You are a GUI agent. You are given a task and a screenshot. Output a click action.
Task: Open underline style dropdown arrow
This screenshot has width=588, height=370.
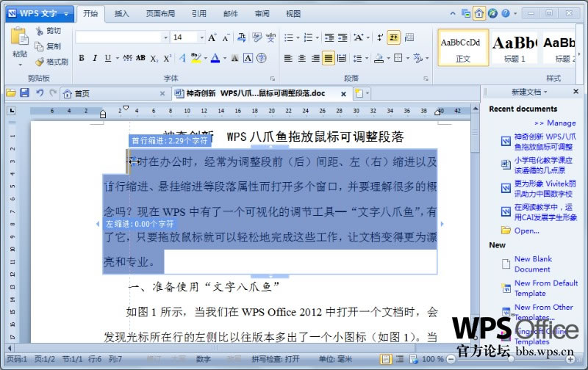coord(117,59)
